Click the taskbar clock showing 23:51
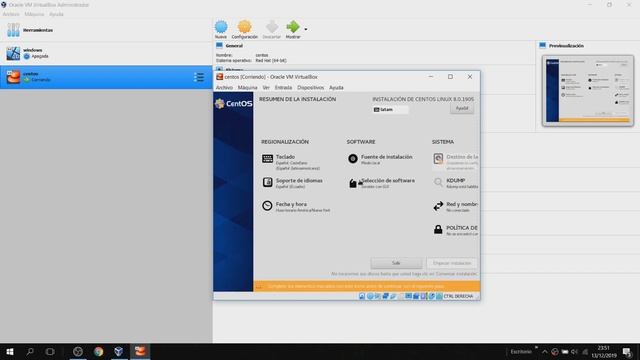This screenshot has width=640, height=360. point(604,352)
